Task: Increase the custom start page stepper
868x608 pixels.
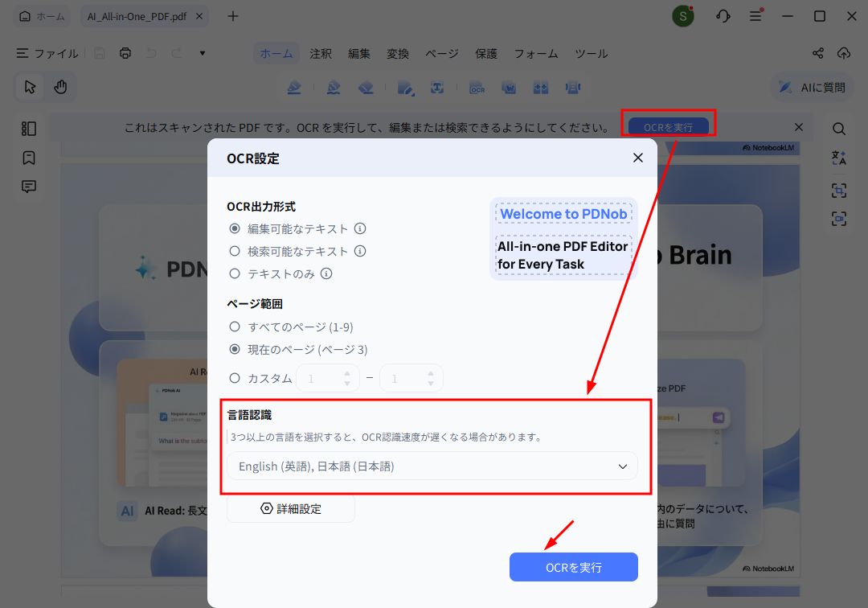Action: (347, 373)
